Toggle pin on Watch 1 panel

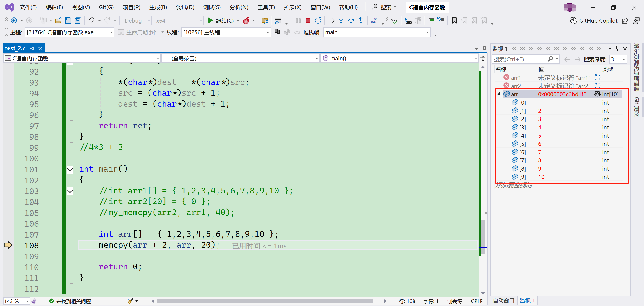pyautogui.click(x=617, y=48)
